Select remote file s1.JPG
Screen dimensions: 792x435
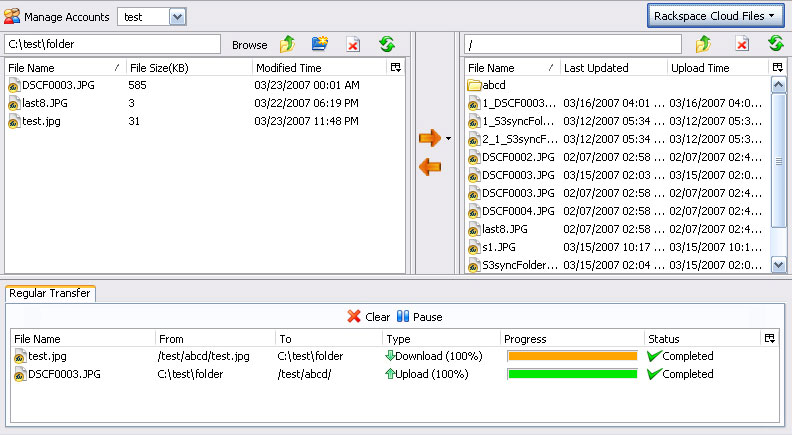tap(618, 247)
